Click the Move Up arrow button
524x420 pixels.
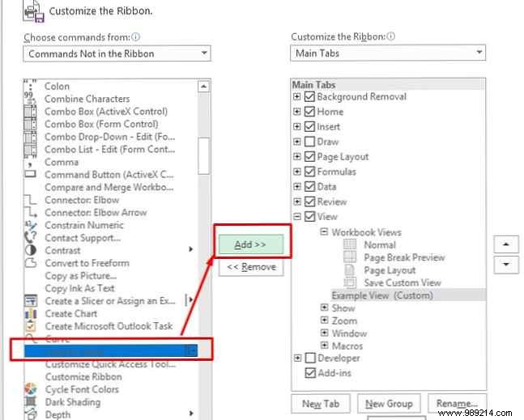click(506, 244)
